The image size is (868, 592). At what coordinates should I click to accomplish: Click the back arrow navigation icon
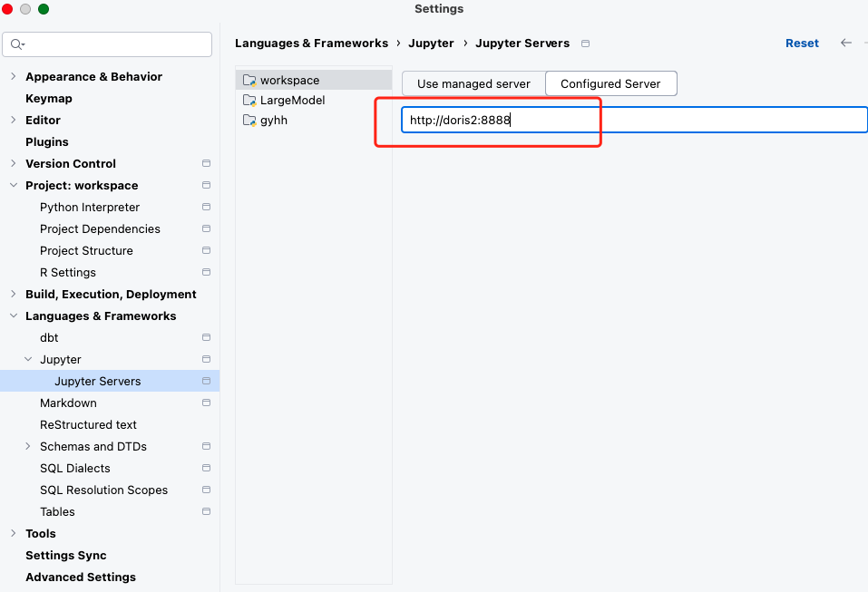pos(846,43)
